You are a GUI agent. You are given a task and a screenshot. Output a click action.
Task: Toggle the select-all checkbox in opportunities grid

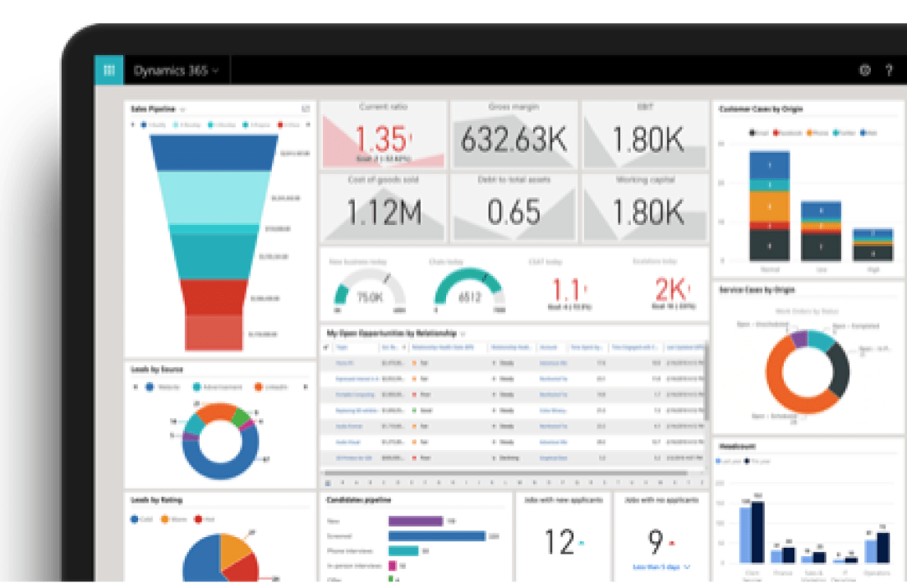coord(326,347)
